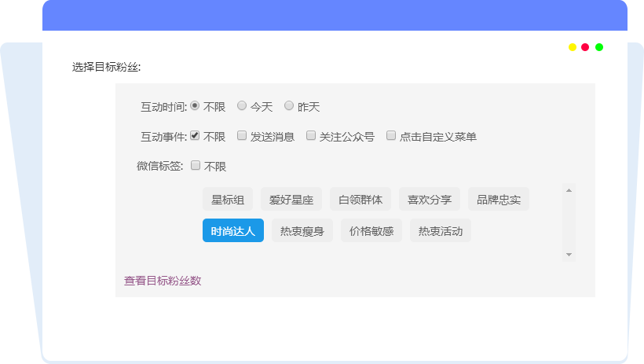This screenshot has width=644, height=364.
Task: Choose the 爱好星座 tag
Action: [291, 200]
